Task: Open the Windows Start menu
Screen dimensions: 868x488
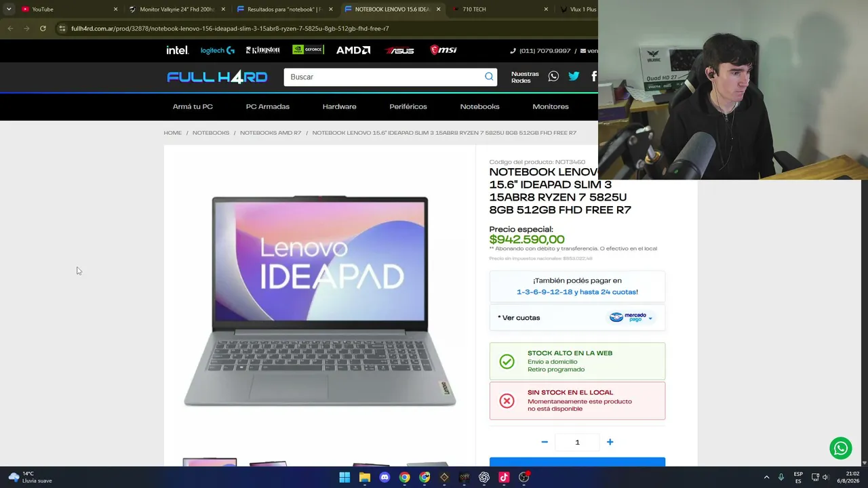Action: pyautogui.click(x=344, y=477)
